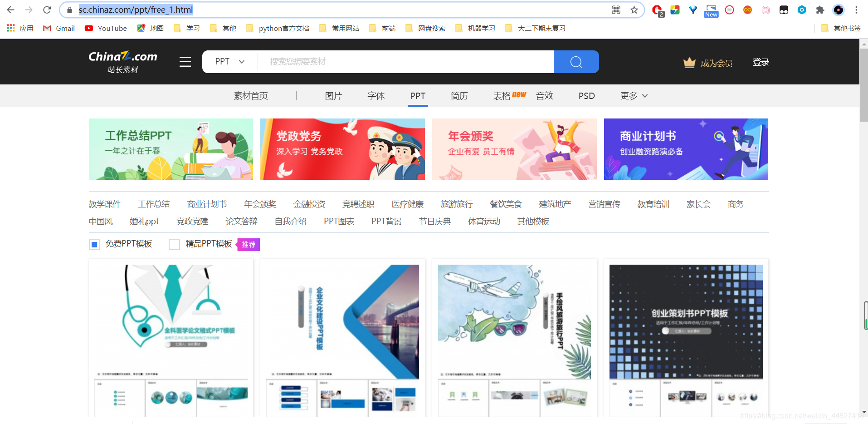Open the 创业策划书PPT模板 template thumbnail
Image resolution: width=868 pixels, height=424 pixels.
(686, 322)
